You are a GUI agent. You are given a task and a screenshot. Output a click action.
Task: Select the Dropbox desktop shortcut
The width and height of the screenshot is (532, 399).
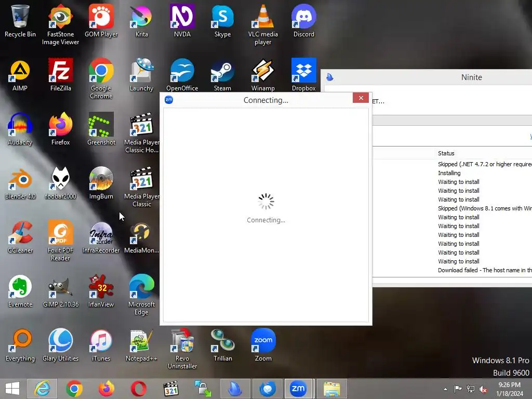click(x=303, y=75)
